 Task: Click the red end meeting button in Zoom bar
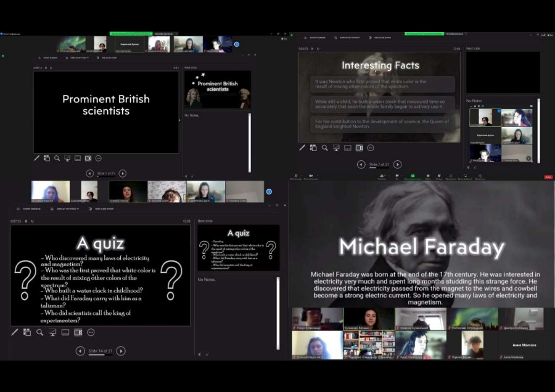pyautogui.click(x=548, y=177)
